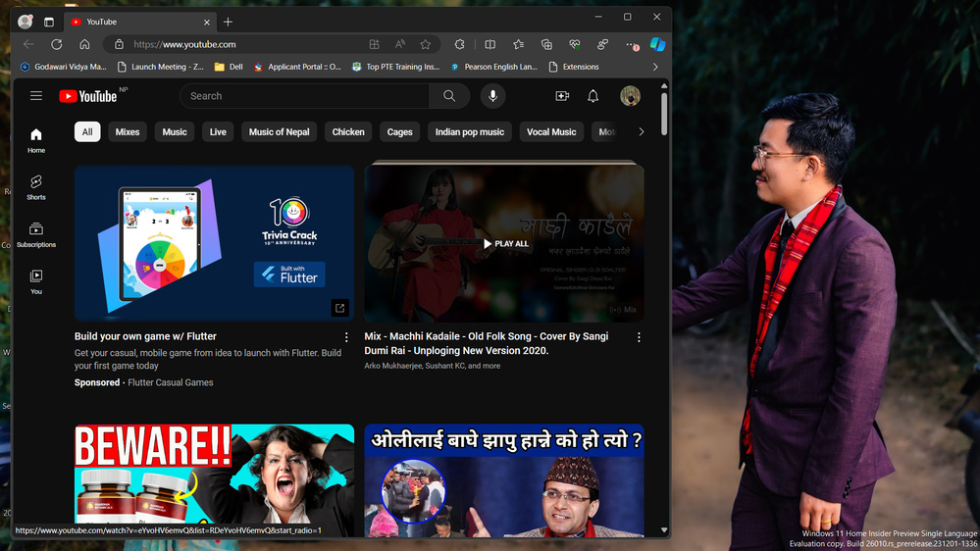980x551 pixels.
Task: Go to Home in sidebar
Action: click(36, 140)
